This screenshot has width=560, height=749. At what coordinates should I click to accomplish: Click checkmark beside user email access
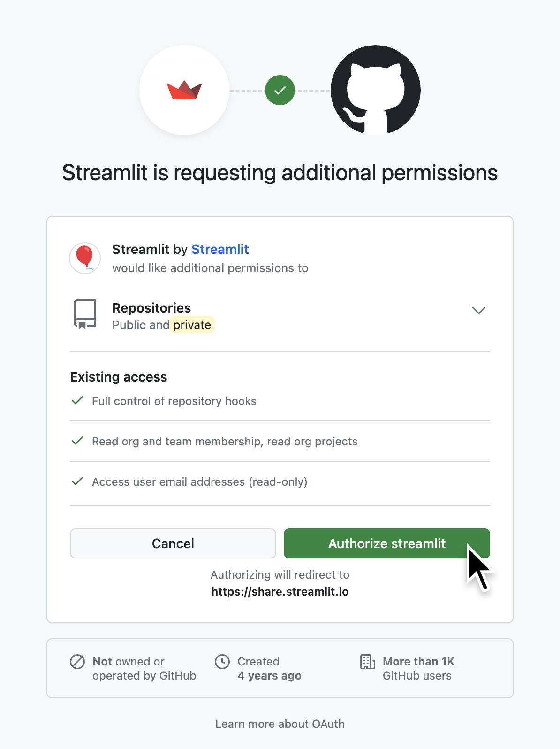point(77,481)
